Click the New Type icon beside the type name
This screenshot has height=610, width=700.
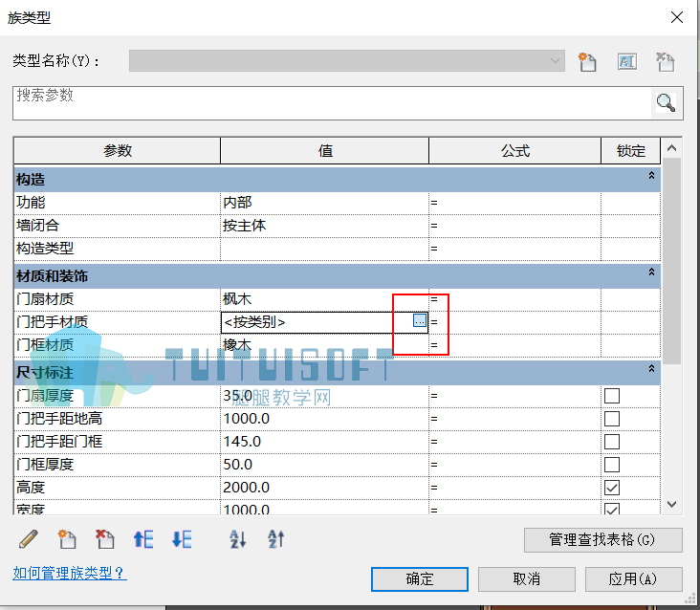pyautogui.click(x=587, y=61)
